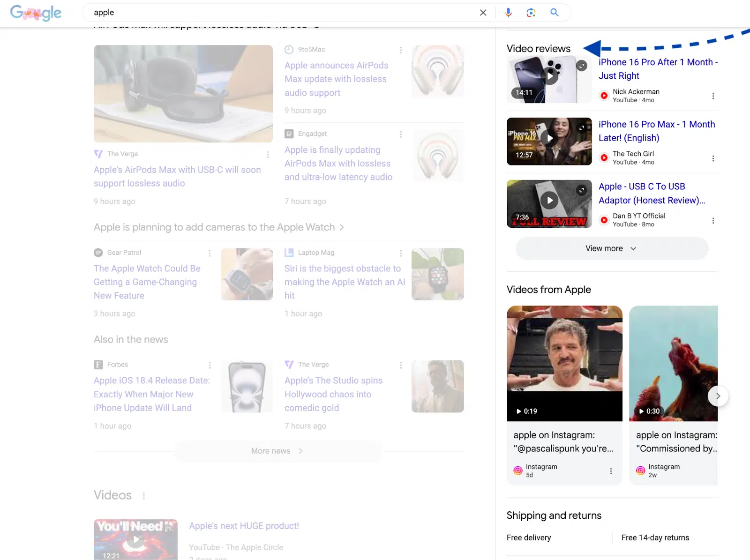Show next videos from Apple carousel arrow
Screen dimensions: 750x560
pyautogui.click(x=718, y=396)
